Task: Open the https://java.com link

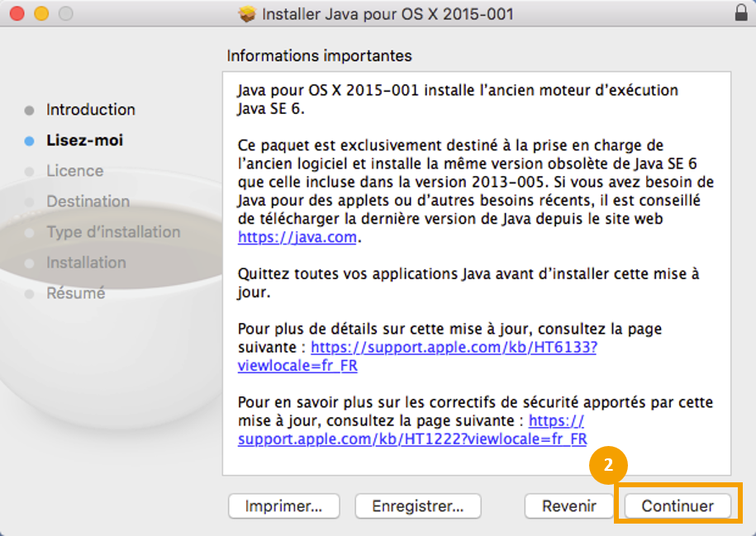Action: pos(297,237)
